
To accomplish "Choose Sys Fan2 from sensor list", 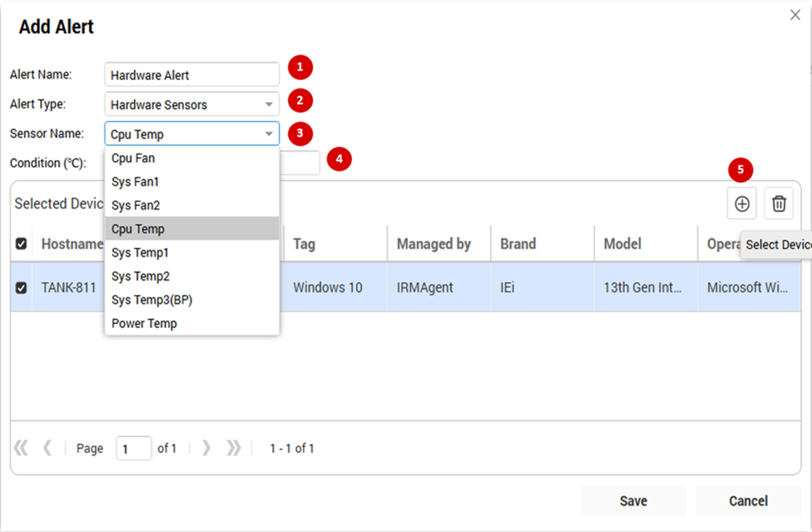I will (x=192, y=205).
